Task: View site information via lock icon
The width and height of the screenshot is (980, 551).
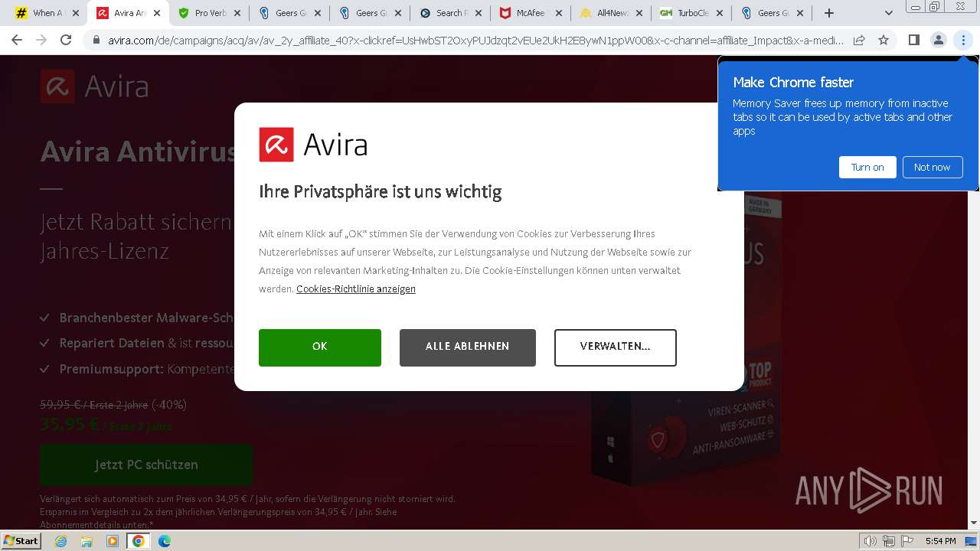Action: pos(97,40)
